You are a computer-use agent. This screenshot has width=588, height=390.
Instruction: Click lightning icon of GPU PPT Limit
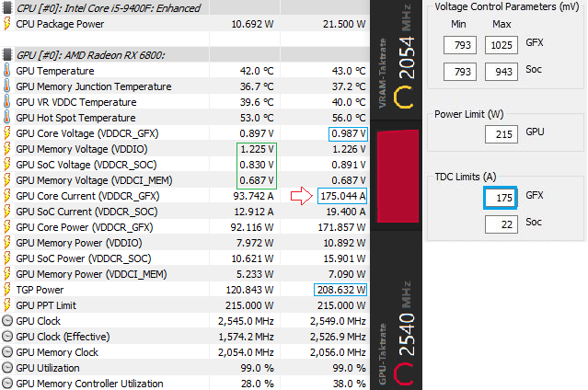[7, 305]
